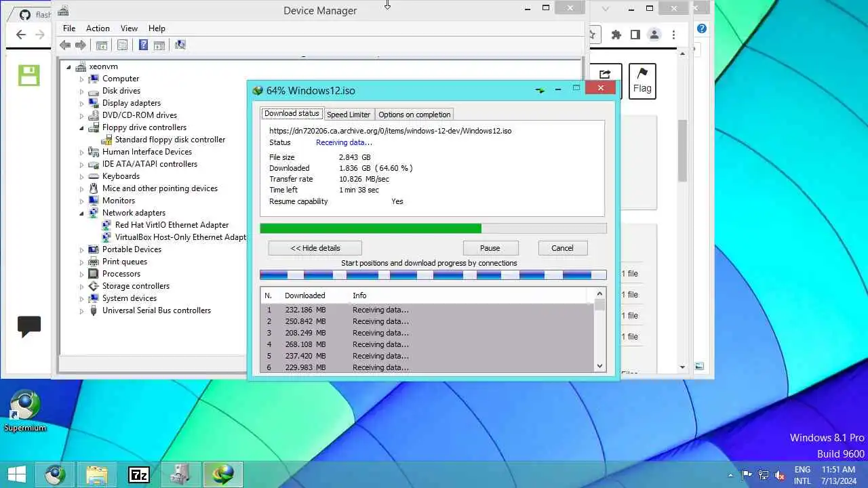The width and height of the screenshot is (868, 488).
Task: Open Properties via the Device Manager toolbar icon
Action: (x=122, y=45)
